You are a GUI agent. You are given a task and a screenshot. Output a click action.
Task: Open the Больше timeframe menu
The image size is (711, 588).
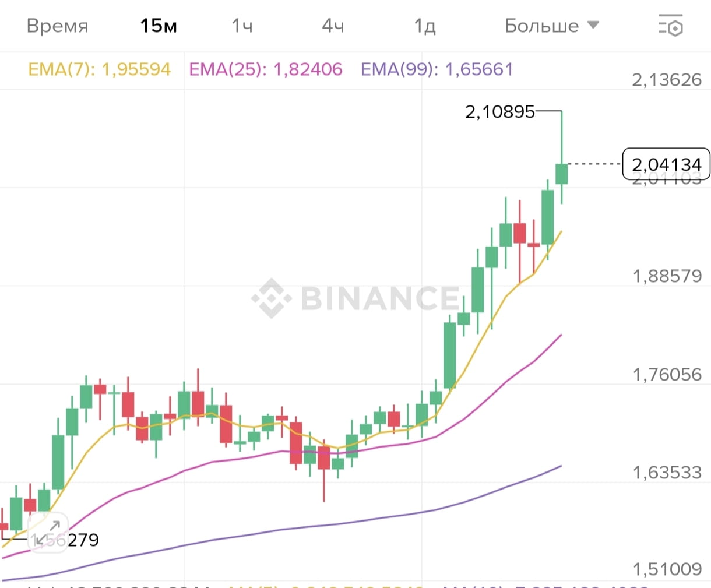pos(551,26)
